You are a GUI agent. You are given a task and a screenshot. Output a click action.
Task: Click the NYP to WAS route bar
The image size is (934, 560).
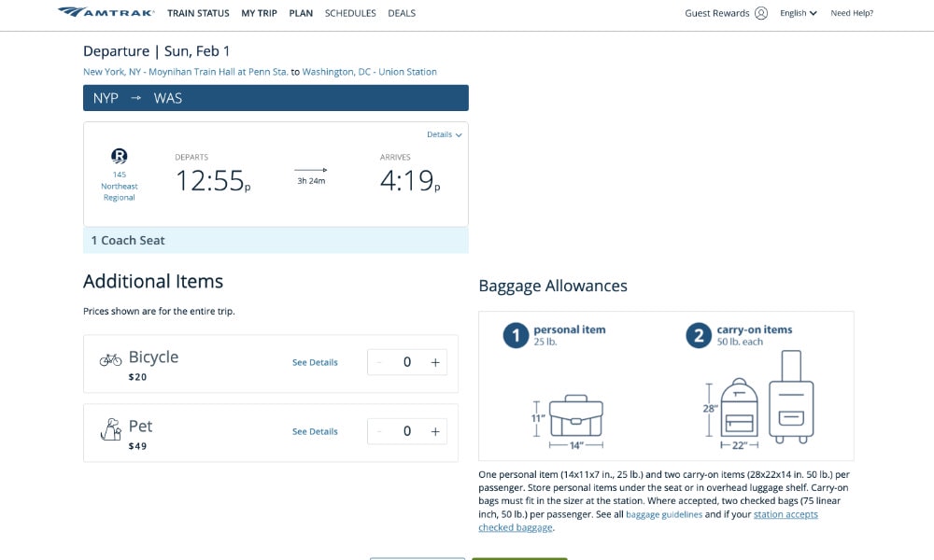point(276,98)
